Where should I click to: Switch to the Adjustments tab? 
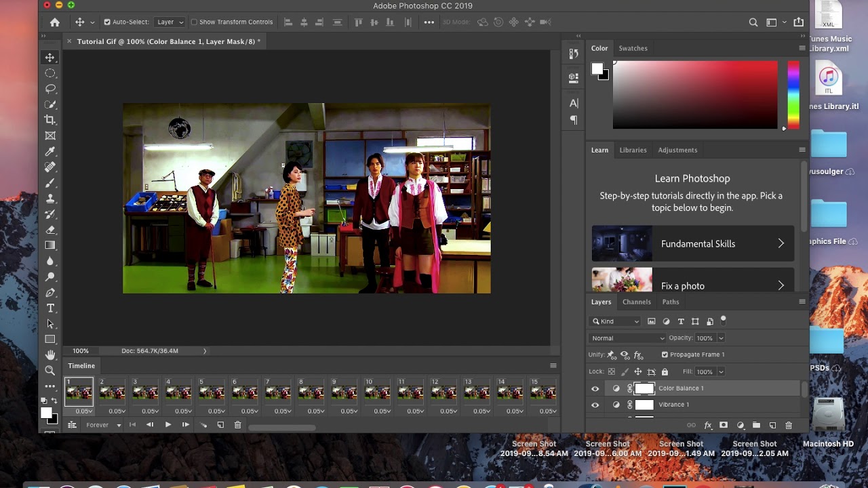click(x=677, y=150)
